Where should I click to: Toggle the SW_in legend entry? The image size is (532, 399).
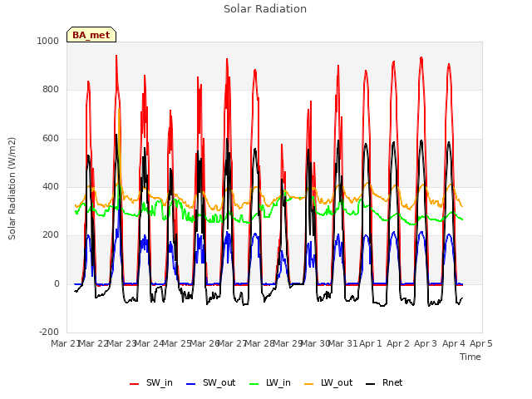pyautogui.click(x=151, y=382)
